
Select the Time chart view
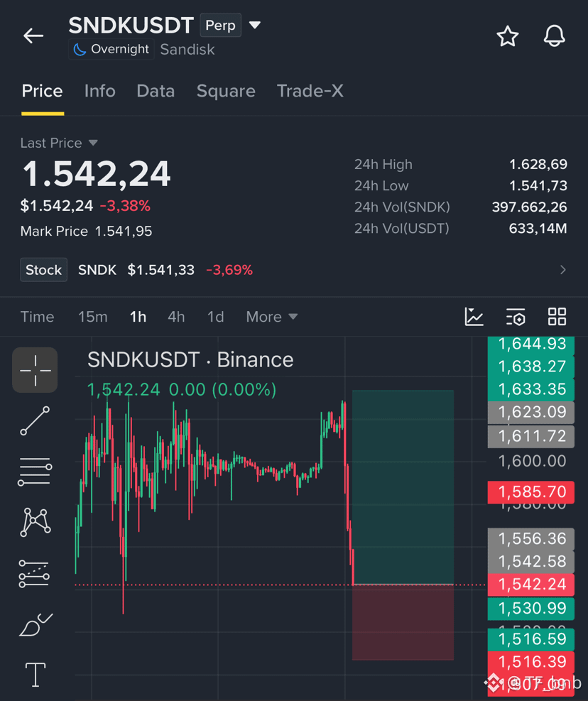37,317
